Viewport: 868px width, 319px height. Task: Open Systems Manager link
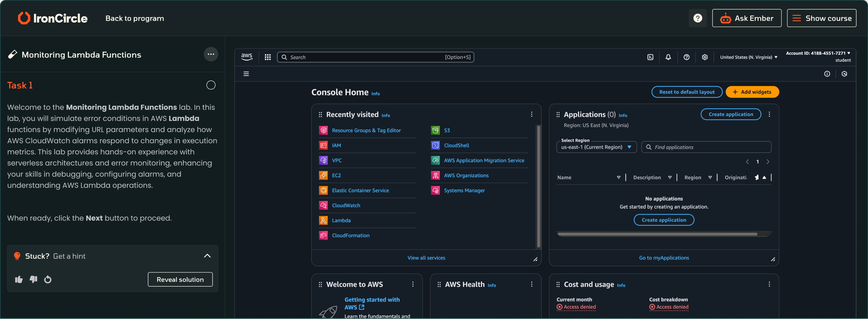tap(464, 190)
